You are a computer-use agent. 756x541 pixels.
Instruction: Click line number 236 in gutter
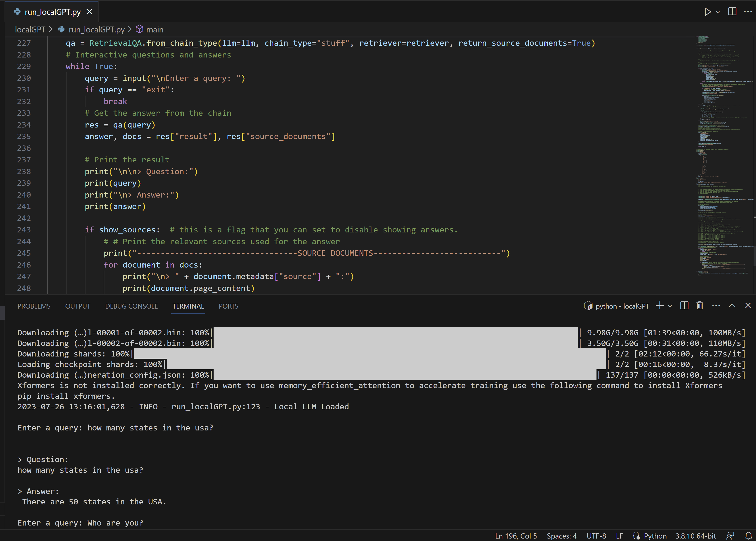click(x=24, y=148)
